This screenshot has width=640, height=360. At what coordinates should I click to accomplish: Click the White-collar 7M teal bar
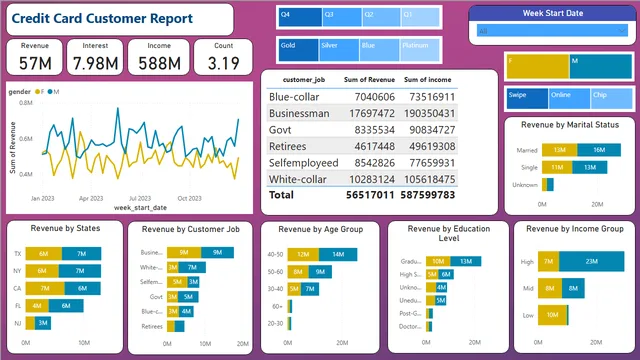(x=192, y=267)
